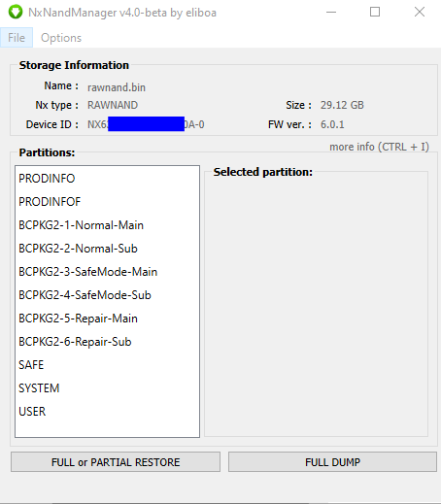
Task: Select BCPKG2-3-SafeMode-Main partition
Action: (107, 272)
